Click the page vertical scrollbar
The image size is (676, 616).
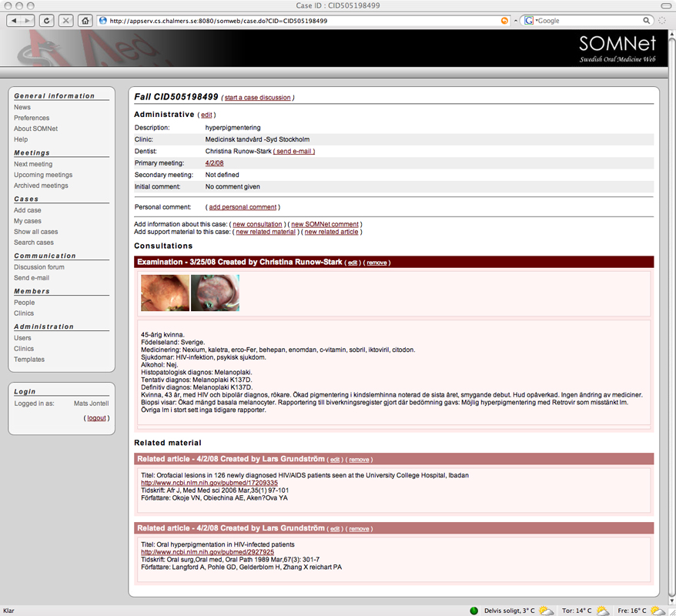click(x=671, y=308)
